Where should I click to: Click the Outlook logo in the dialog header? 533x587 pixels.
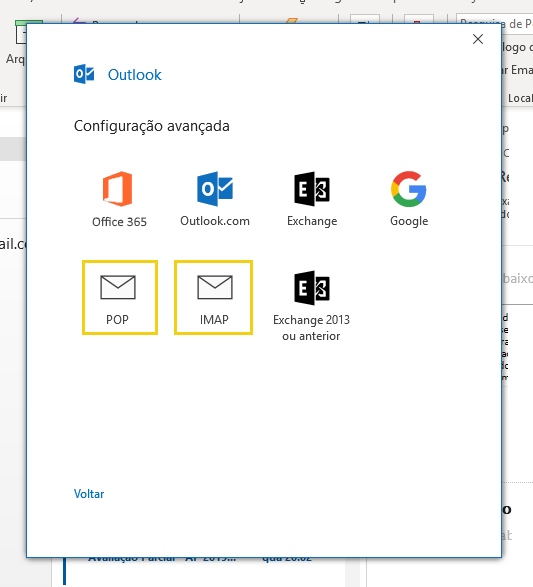coord(84,74)
